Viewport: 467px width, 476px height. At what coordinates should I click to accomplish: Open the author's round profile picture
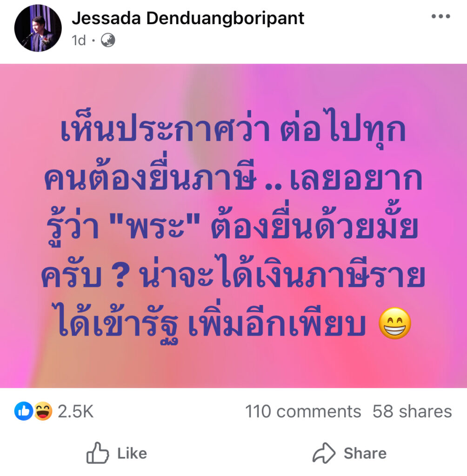point(38,28)
